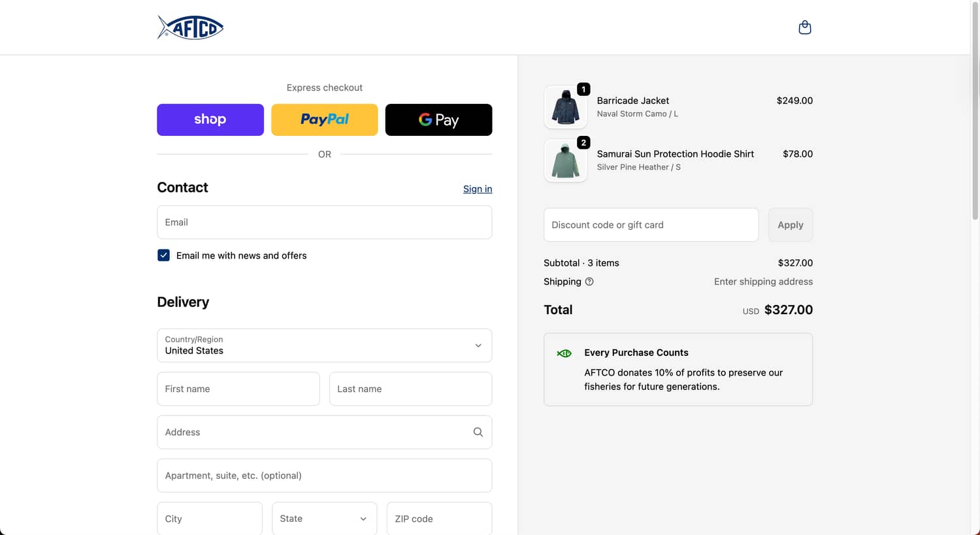The image size is (980, 535).
Task: Click the magnifier icon in Address field
Action: click(x=478, y=432)
